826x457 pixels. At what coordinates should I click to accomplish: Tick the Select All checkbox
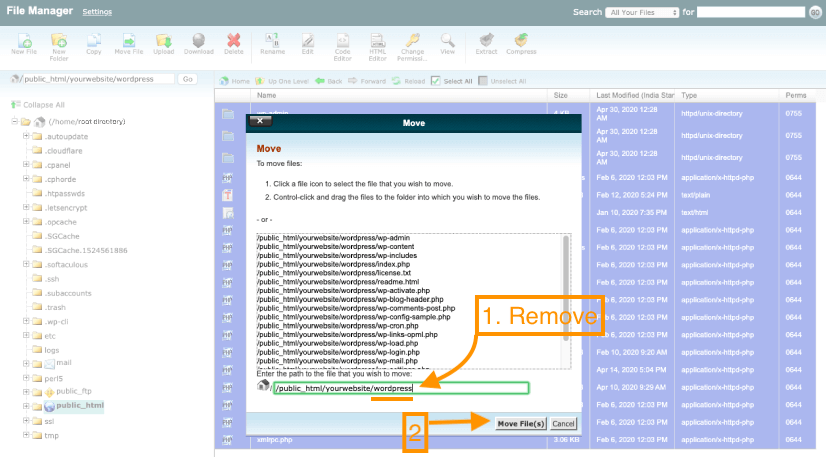pyautogui.click(x=436, y=81)
